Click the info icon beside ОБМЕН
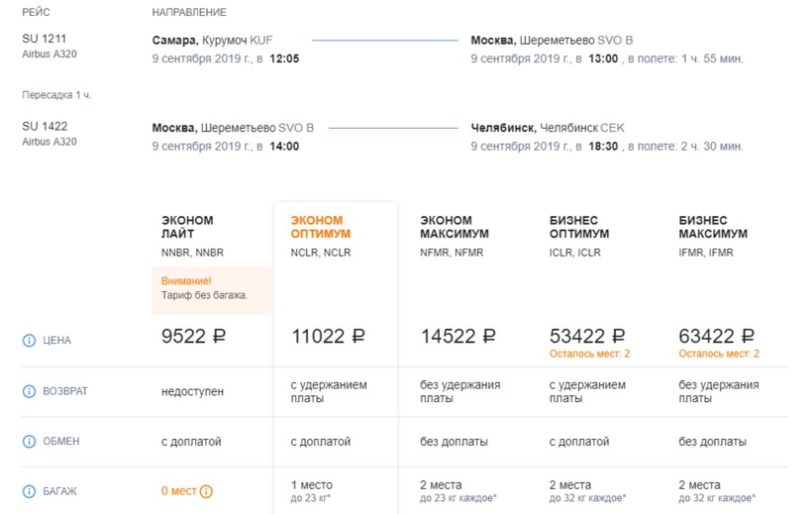Screen dimensions: 812x514 [x=29, y=442]
